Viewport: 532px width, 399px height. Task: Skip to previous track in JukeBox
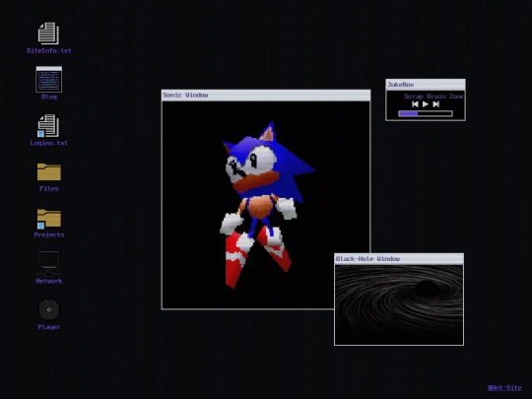pos(415,104)
